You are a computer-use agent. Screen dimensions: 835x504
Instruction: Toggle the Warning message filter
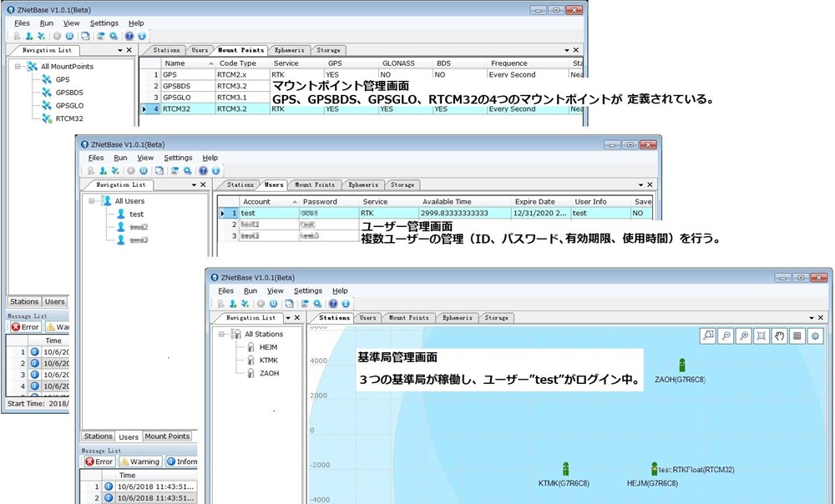[x=139, y=461]
